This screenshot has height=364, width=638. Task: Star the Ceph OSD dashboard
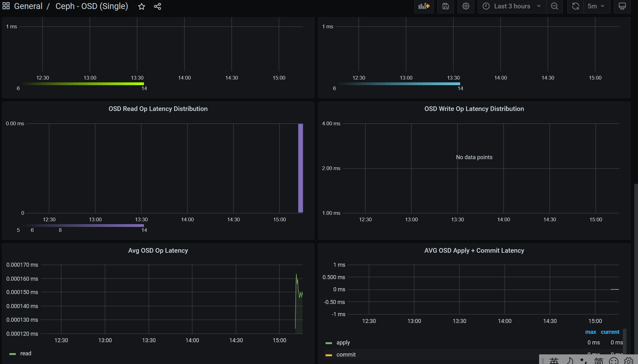coord(141,7)
